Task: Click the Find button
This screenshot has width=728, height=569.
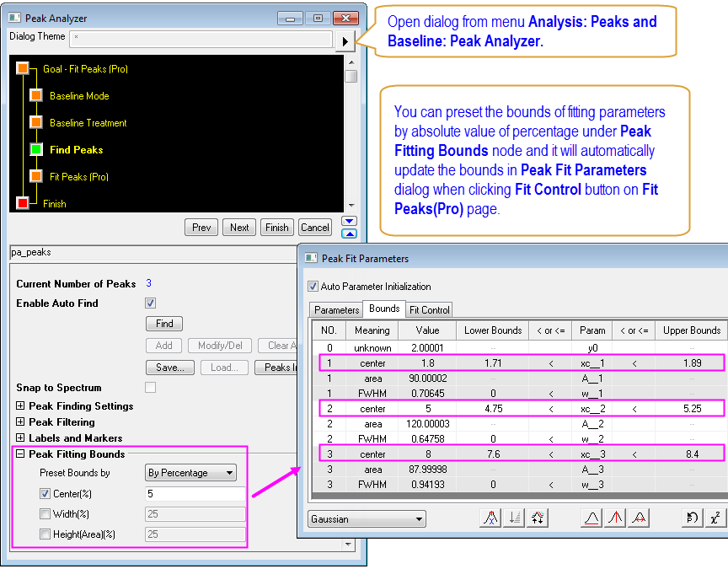Action: [x=164, y=324]
